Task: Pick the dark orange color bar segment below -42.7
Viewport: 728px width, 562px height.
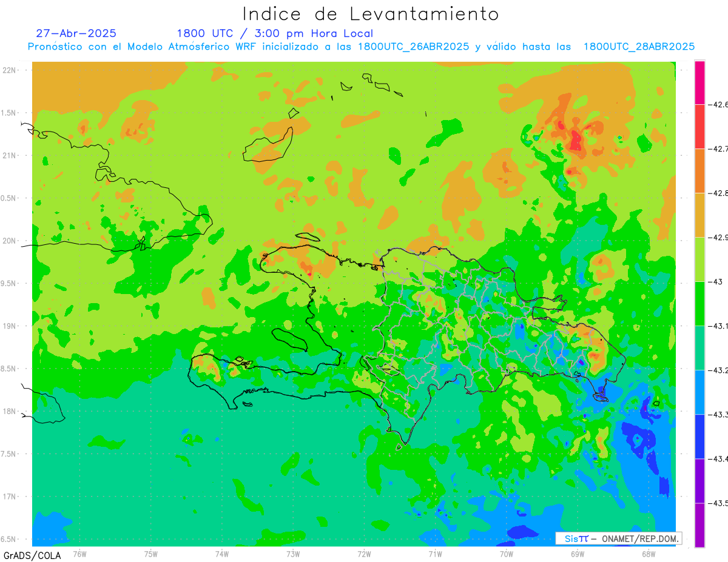Action: [699, 170]
